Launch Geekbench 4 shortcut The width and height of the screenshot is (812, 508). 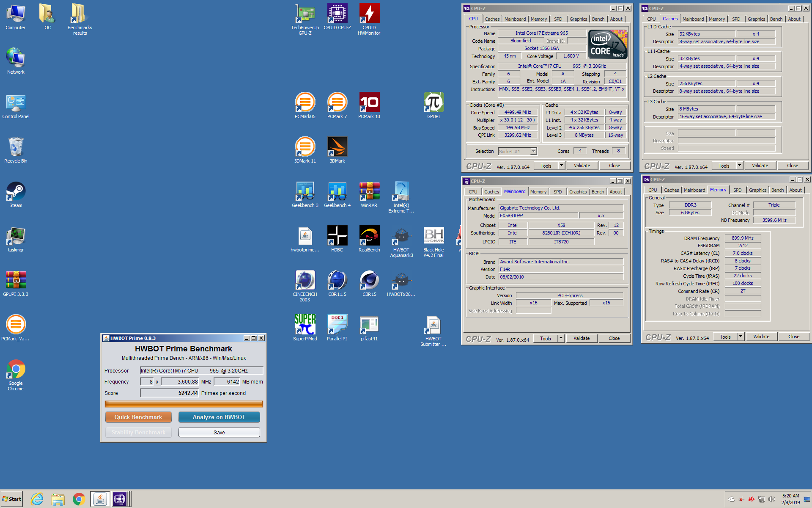[x=337, y=195]
